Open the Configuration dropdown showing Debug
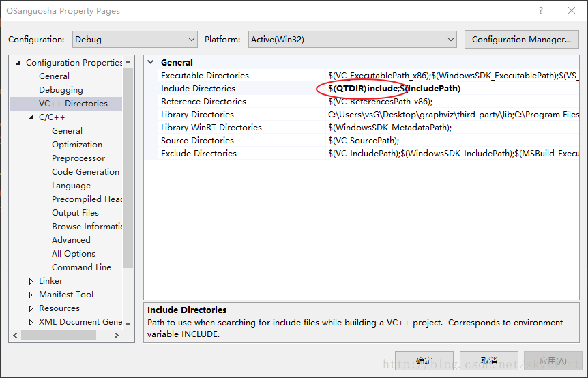 pyautogui.click(x=134, y=40)
